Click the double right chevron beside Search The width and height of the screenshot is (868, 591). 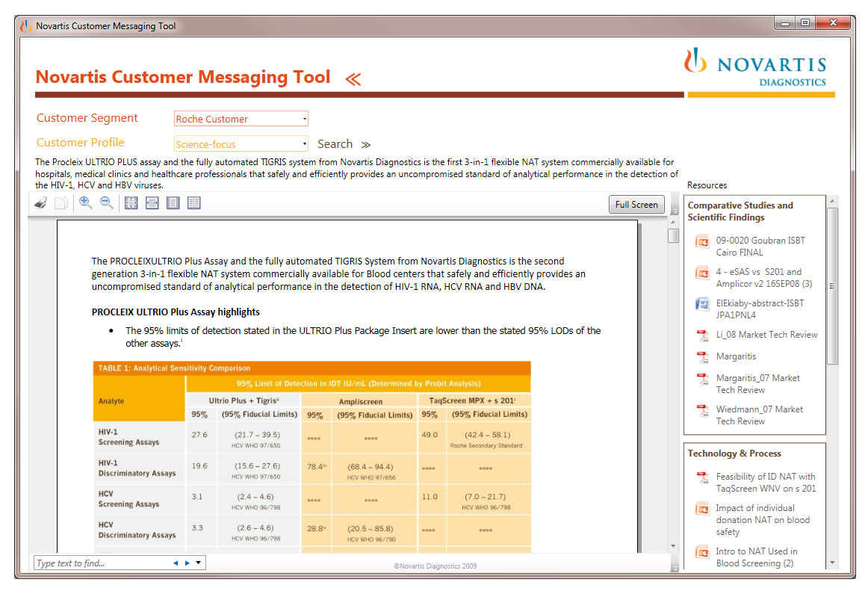point(366,145)
